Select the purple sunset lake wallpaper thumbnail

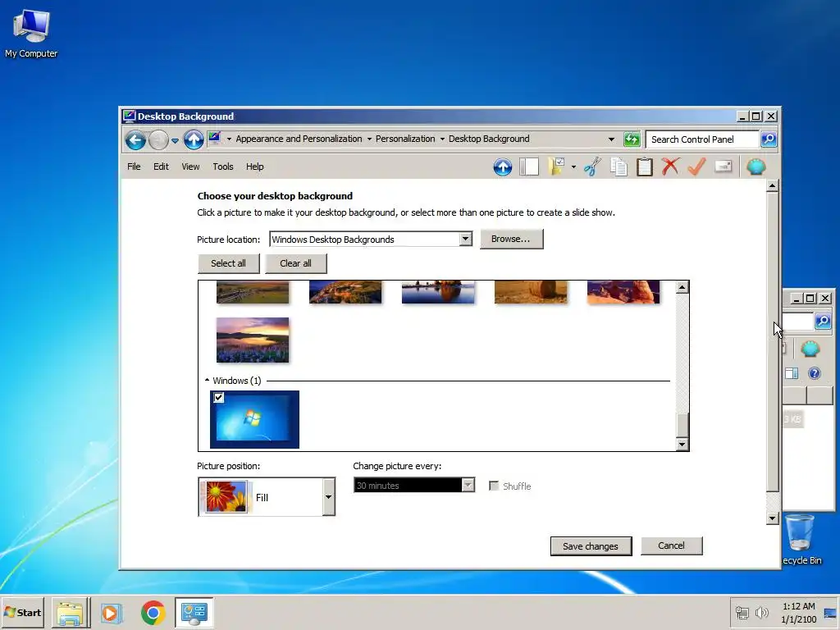point(253,340)
